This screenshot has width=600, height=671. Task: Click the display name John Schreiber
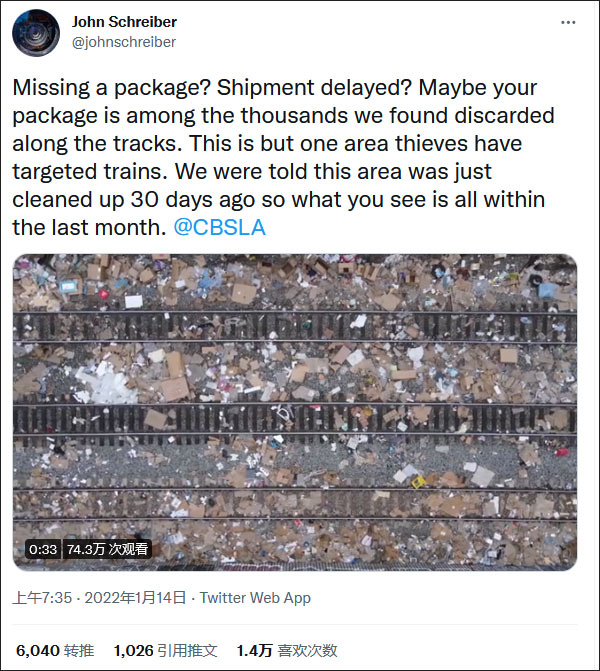(x=126, y=21)
